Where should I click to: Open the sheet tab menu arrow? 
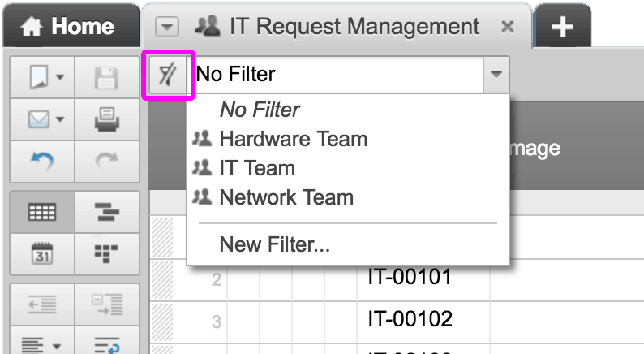click(167, 27)
